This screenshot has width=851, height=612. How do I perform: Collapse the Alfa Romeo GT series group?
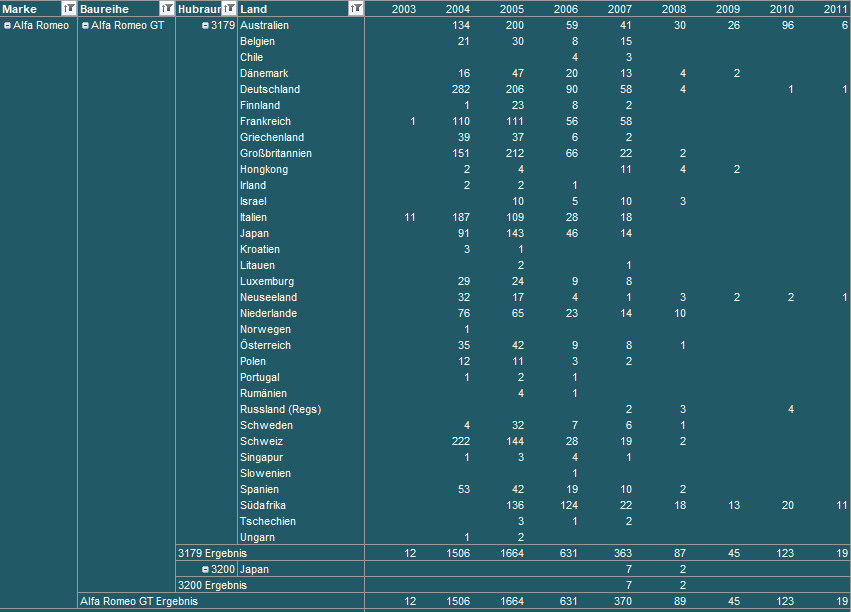(85, 26)
